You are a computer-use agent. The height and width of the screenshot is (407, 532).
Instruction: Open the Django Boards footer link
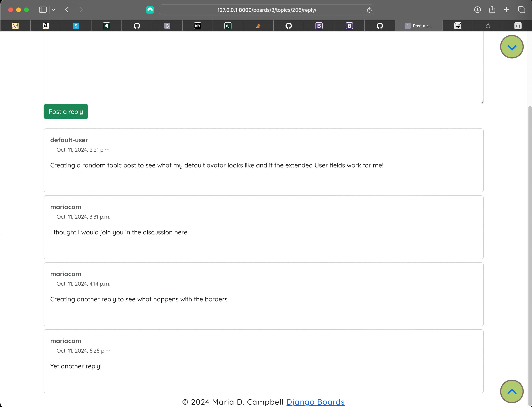pyautogui.click(x=315, y=402)
